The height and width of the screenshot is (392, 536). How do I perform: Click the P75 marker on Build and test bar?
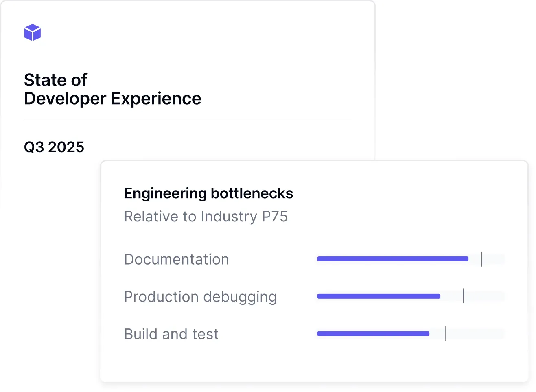point(445,334)
